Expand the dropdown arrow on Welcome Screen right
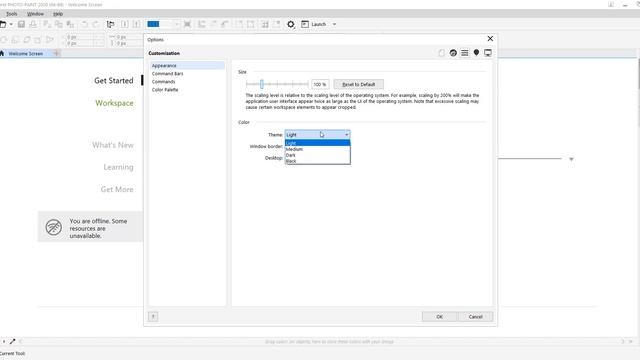Image resolution: width=640 pixels, height=360 pixels. (571, 159)
